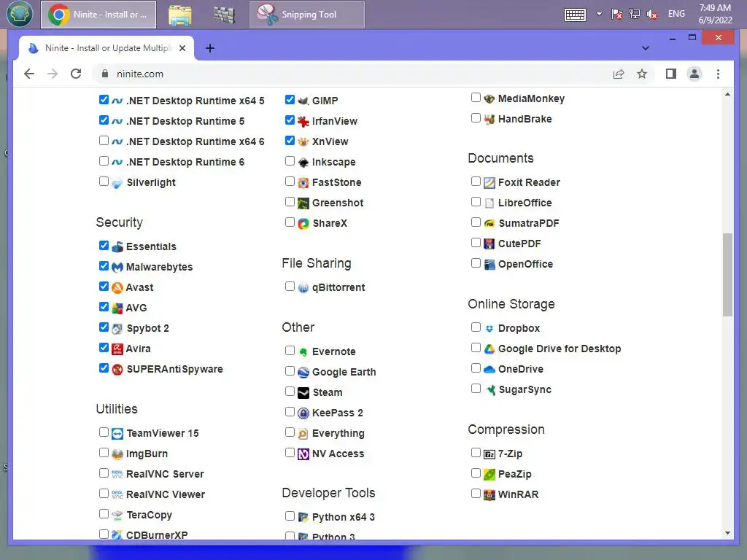
Task: Click the ShareX icon
Action: click(303, 223)
